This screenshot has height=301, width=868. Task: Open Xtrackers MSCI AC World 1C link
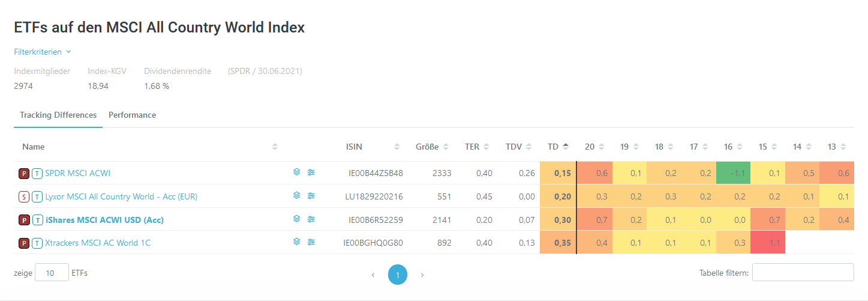click(x=98, y=243)
